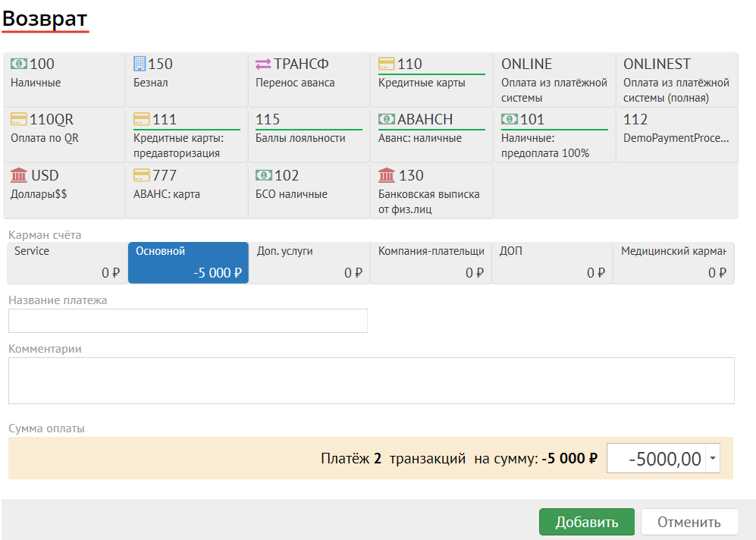Select the 130 bank statement icon

pos(387,176)
